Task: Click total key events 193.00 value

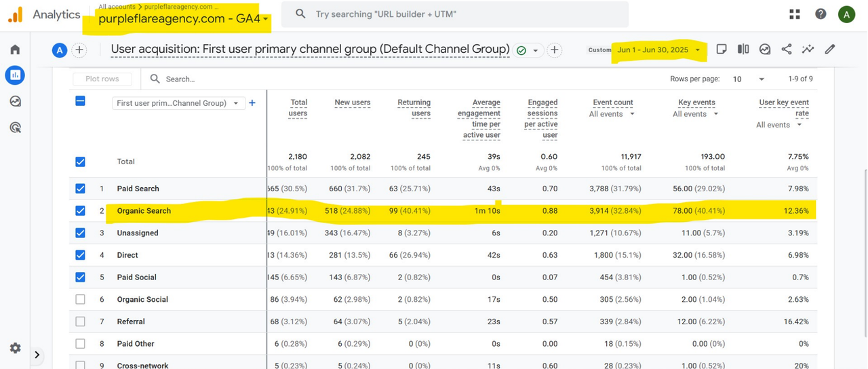Action: click(712, 157)
